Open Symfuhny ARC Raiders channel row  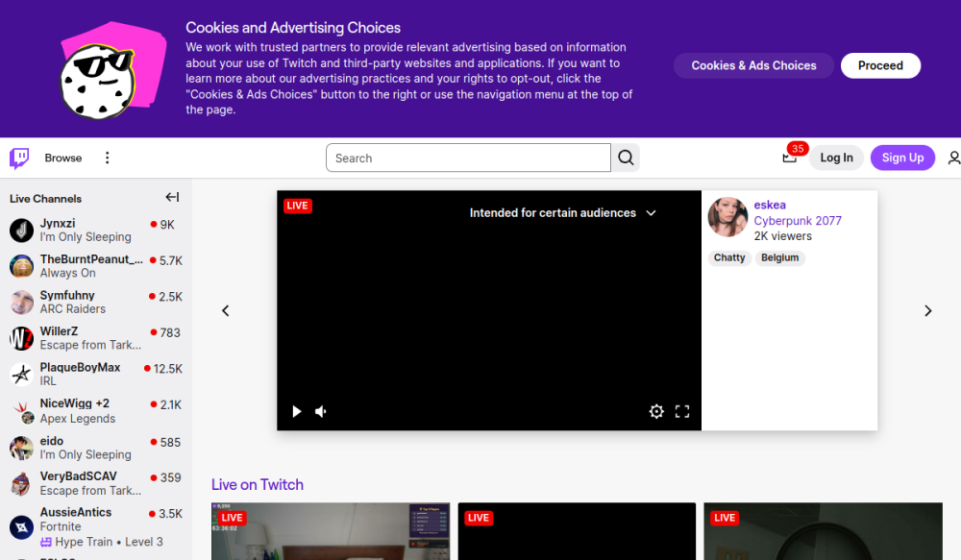(x=96, y=303)
